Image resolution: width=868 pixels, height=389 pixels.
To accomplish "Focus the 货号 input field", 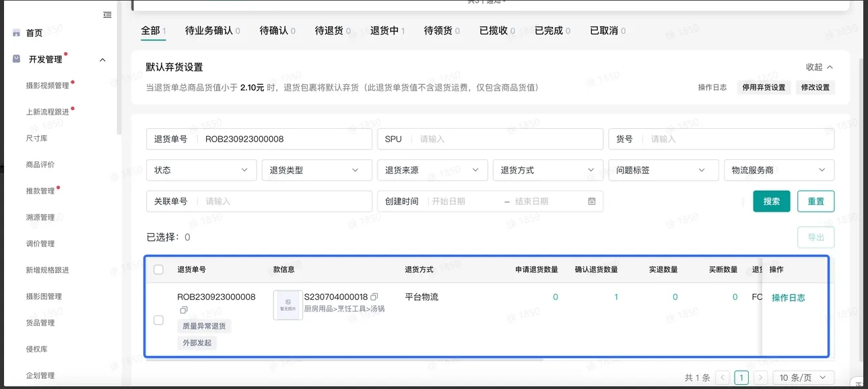I will coord(721,139).
